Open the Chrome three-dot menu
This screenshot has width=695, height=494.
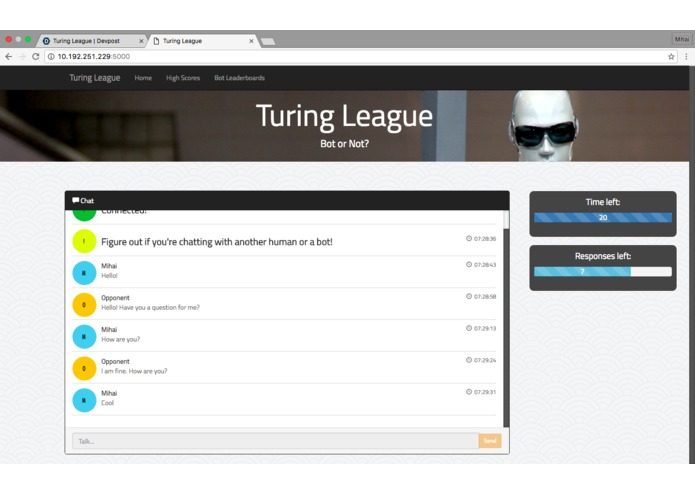pyautogui.click(x=686, y=56)
